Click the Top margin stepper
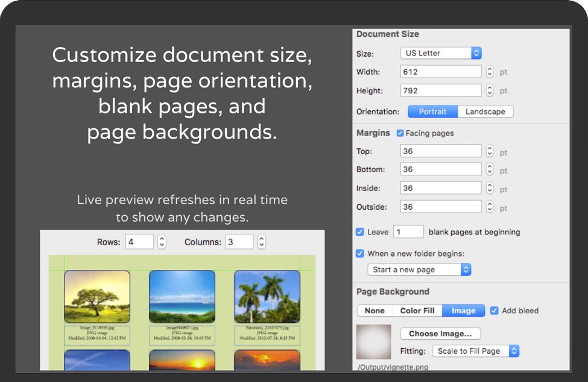588x382 pixels. pos(490,151)
